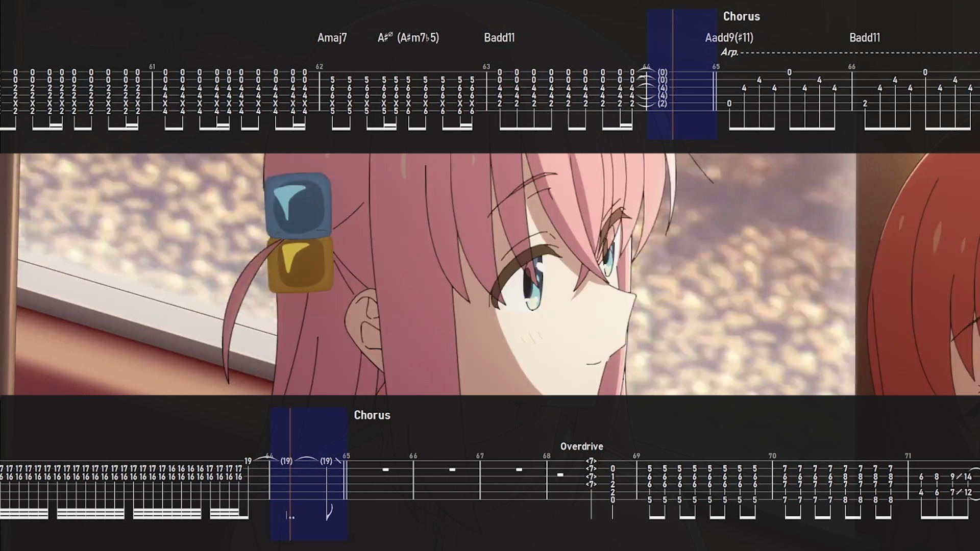
Task: Click the whole rest in bottom measure 67
Action: 519,469
